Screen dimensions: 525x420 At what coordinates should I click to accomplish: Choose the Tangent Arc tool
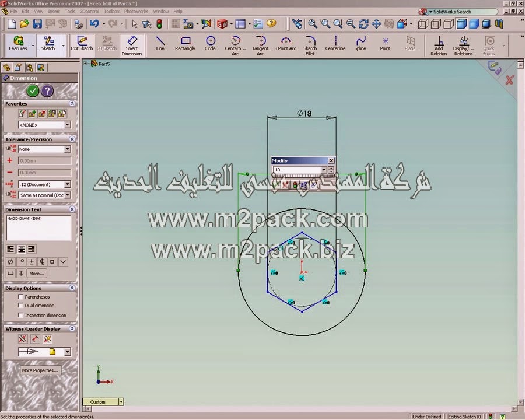pyautogui.click(x=260, y=45)
